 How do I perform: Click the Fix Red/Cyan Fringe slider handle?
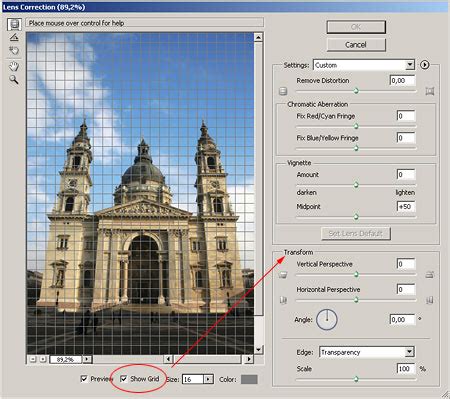coord(356,126)
